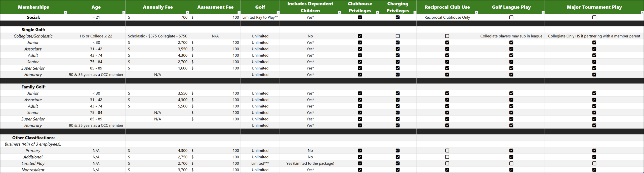Screen dimensions: 644x173
Task: Expand the Annually Fee filter arrow
Action: [187, 12]
